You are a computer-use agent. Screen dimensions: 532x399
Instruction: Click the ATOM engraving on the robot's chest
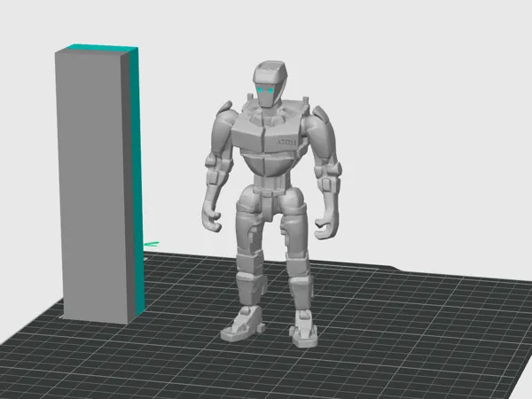[x=286, y=143]
